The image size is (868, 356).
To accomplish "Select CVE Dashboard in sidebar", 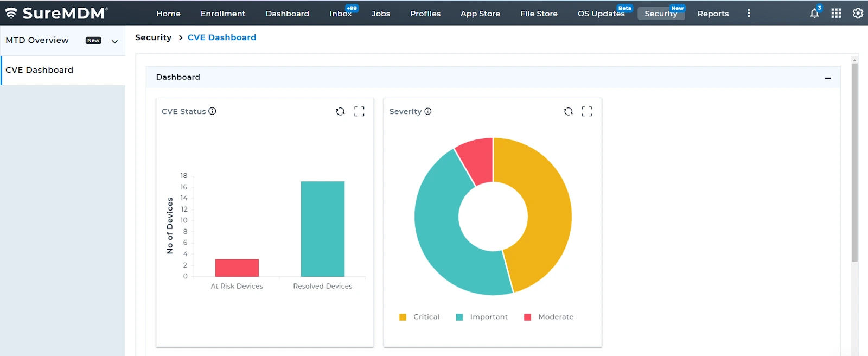I will 63,70.
